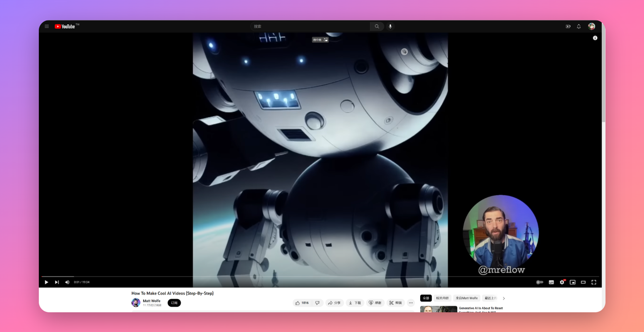Switch to miniplayer mode

[573, 282]
